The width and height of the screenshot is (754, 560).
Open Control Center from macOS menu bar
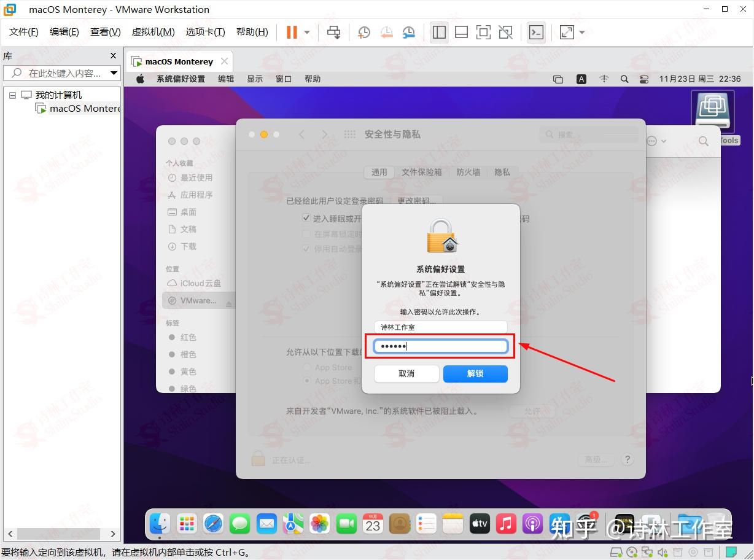[643, 79]
